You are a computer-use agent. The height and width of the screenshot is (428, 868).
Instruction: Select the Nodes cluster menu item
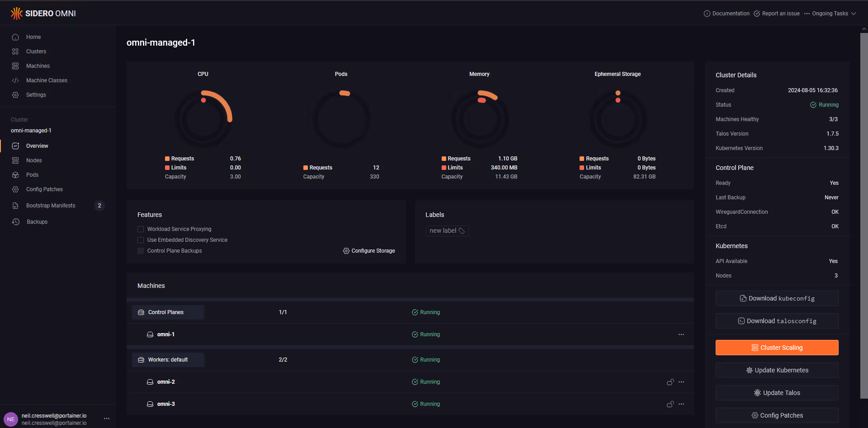(x=34, y=160)
